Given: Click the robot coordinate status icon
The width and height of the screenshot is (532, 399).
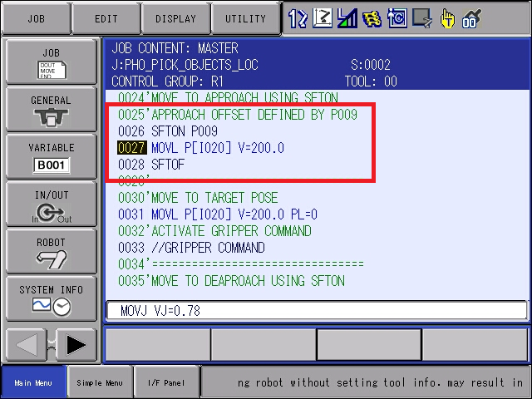Looking at the screenshot, I should pyautogui.click(x=323, y=18).
